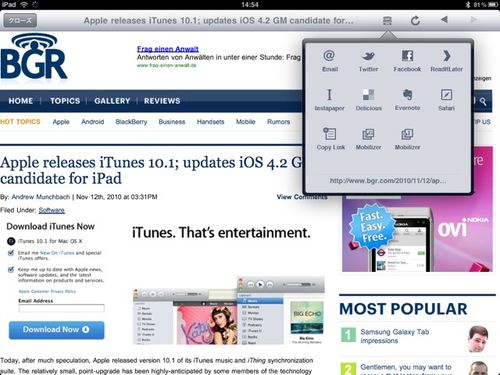Viewport: 500px width, 375px height.
Task: Send the page to ReadItLater
Action: point(446,56)
